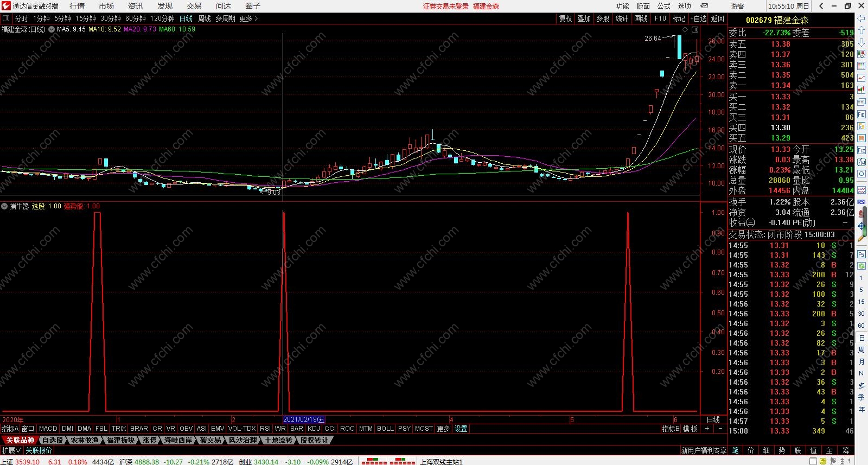Switch to 周线 weekly period
Image resolution: width=868 pixels, height=465 pixels.
(x=205, y=18)
